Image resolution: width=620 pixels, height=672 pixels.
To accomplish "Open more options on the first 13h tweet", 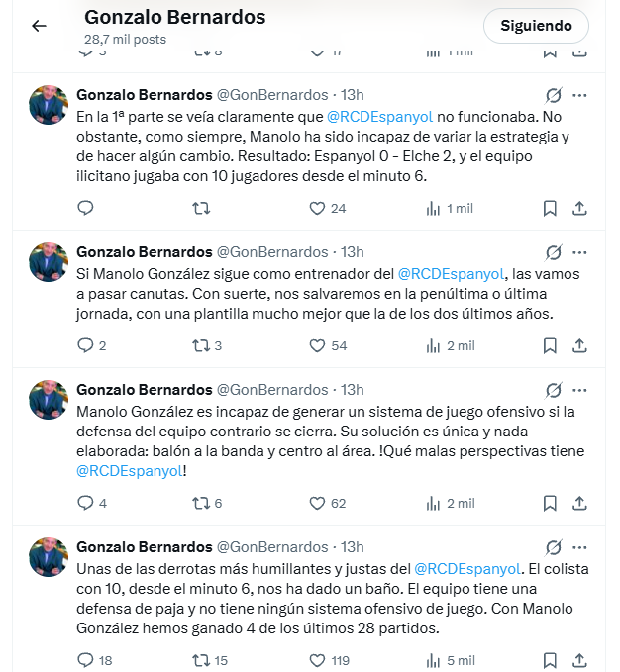I will [579, 95].
